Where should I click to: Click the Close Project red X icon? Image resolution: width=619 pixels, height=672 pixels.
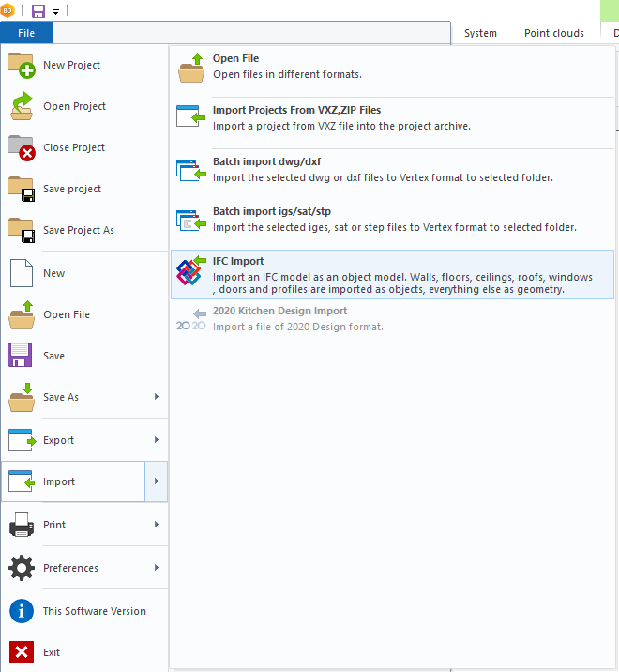click(x=22, y=148)
